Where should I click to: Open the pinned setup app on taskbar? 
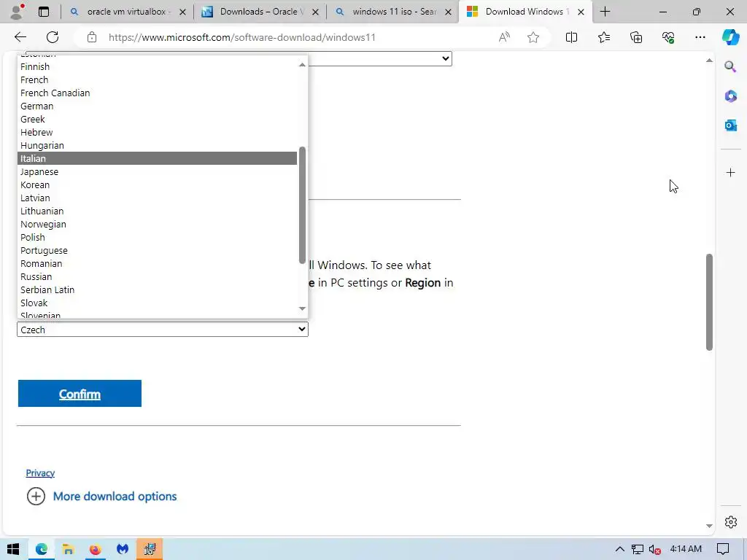tap(150, 549)
